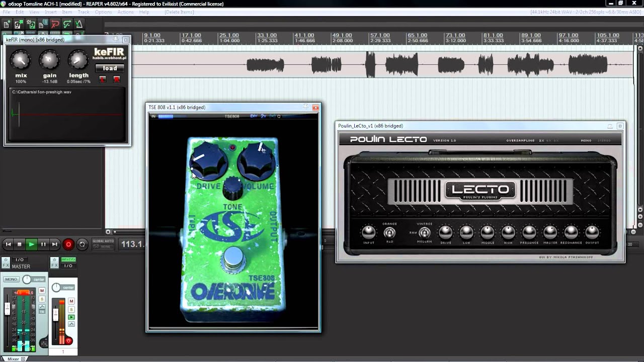Viewport: 644px width, 362px height.
Task: Click the INPUT FX button on track 1
Action: (68, 259)
